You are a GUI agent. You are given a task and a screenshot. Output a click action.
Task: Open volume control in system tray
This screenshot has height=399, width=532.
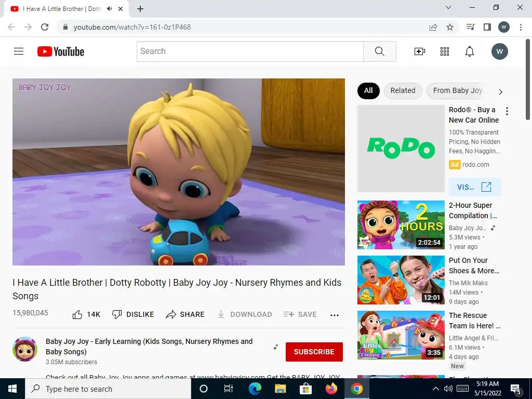(448, 389)
